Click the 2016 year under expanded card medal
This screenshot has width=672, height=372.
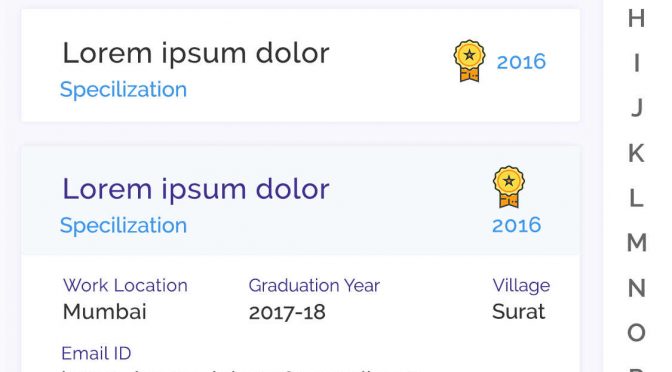tap(516, 225)
